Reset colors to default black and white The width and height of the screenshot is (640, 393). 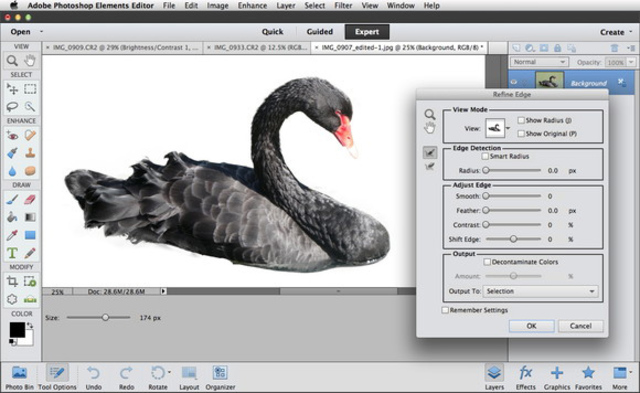(x=13, y=342)
